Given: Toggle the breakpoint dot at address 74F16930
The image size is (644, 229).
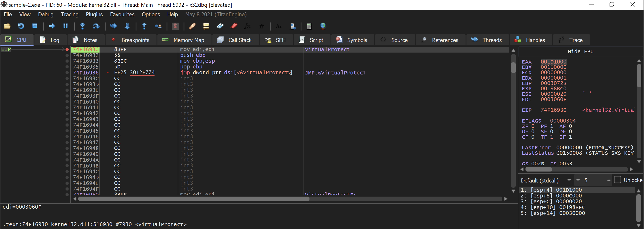Looking at the screenshot, I should point(67,49).
